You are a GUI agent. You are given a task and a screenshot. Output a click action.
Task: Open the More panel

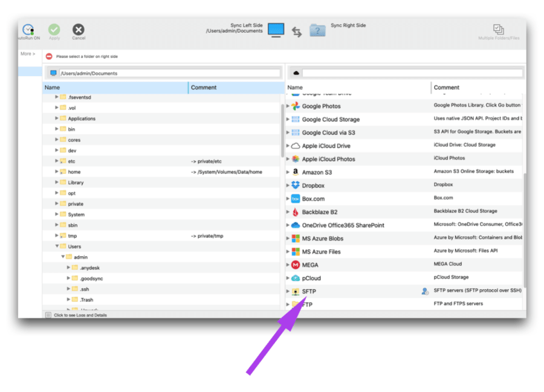click(x=27, y=53)
